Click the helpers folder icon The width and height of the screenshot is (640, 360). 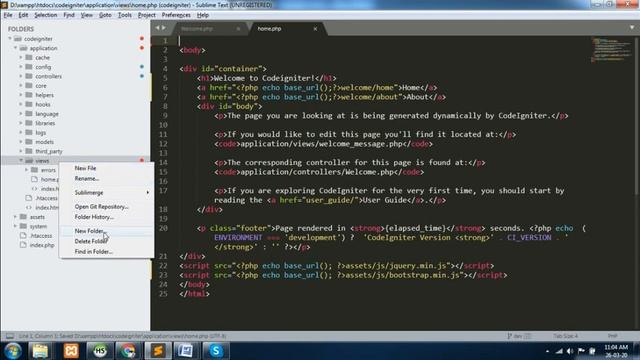point(29,95)
